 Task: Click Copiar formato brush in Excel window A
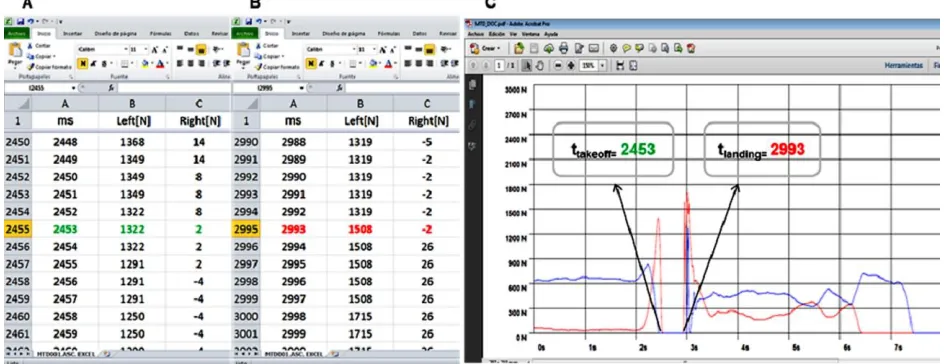coord(31,67)
